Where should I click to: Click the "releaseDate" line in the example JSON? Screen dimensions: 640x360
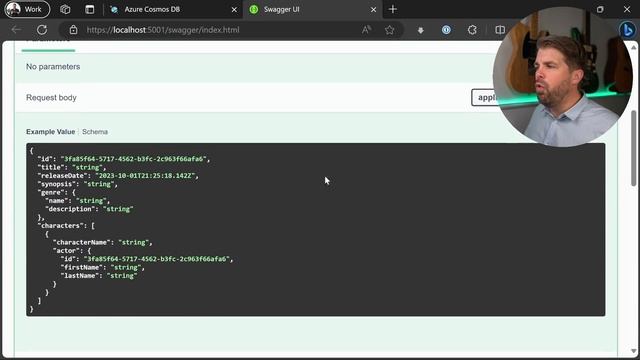coord(118,176)
